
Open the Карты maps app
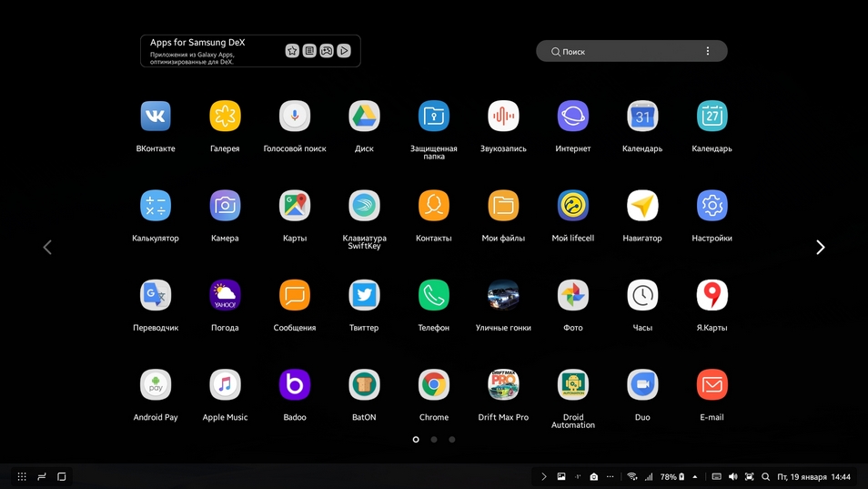(x=295, y=206)
